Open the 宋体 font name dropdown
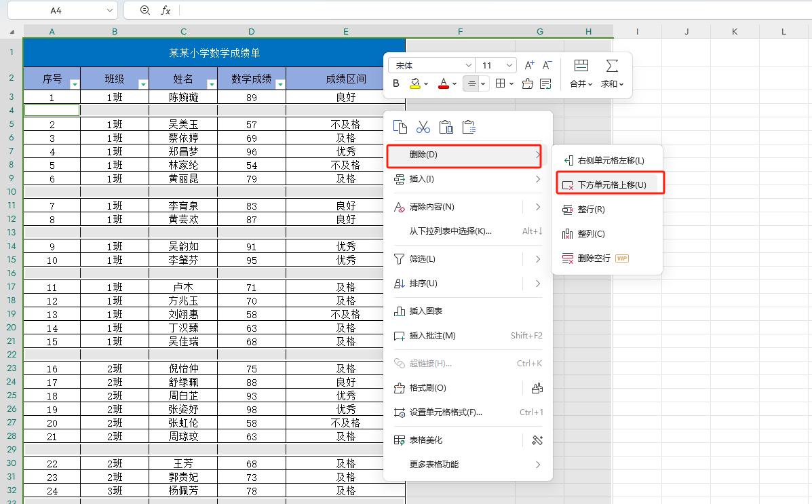 tap(468, 65)
